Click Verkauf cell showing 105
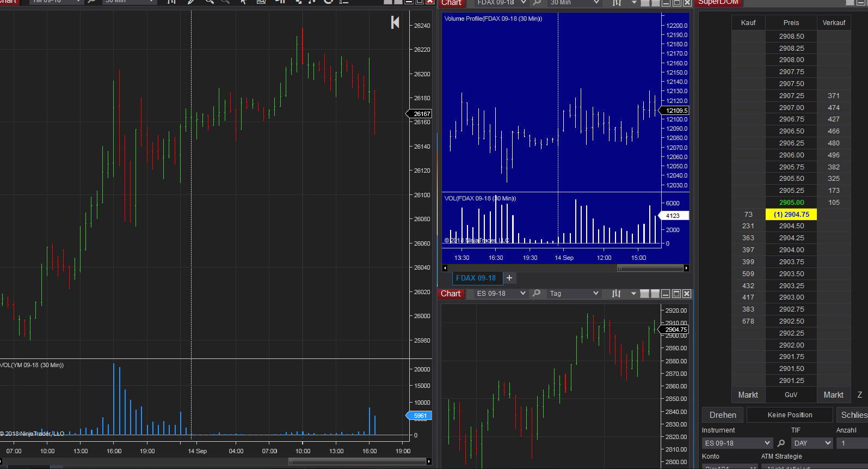 tap(834, 203)
